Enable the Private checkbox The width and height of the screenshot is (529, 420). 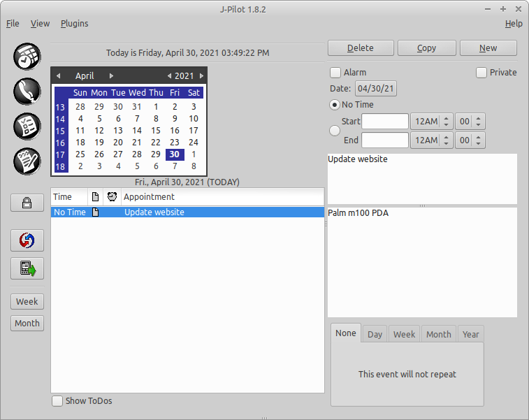[x=481, y=73]
